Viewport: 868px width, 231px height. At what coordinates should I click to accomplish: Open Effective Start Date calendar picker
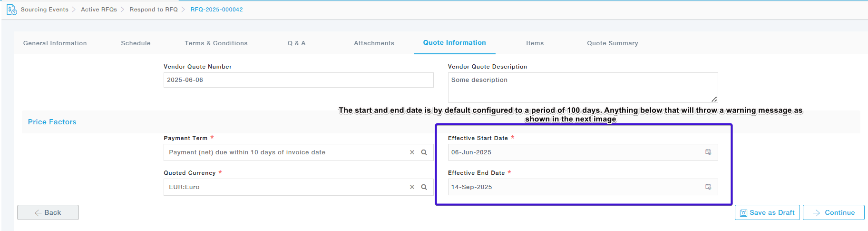708,152
